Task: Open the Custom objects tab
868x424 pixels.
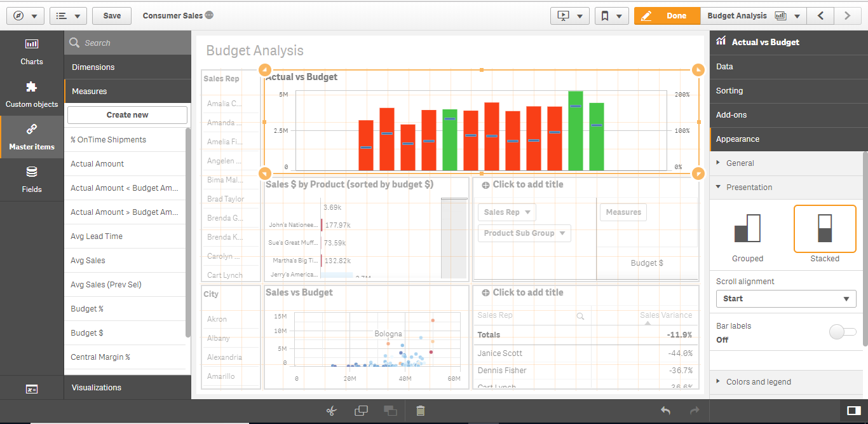Action: (x=32, y=94)
